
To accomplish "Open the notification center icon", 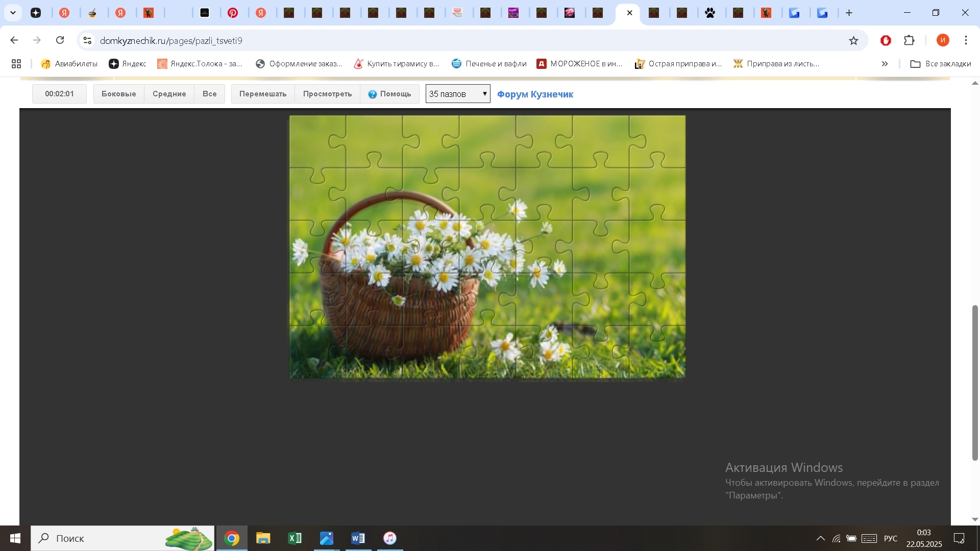I will (x=959, y=538).
